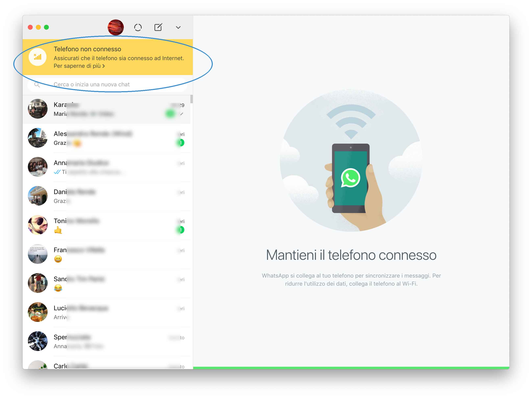Click the search magnifier icon
The height and width of the screenshot is (399, 532).
click(37, 85)
